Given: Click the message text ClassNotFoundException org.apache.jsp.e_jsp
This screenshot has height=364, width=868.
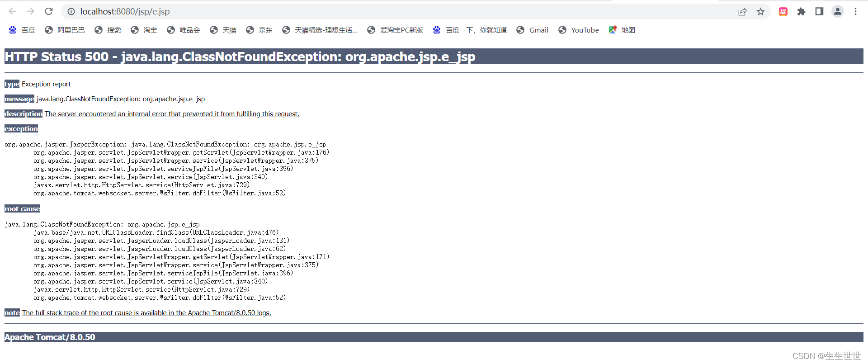Looking at the screenshot, I should point(121,99).
